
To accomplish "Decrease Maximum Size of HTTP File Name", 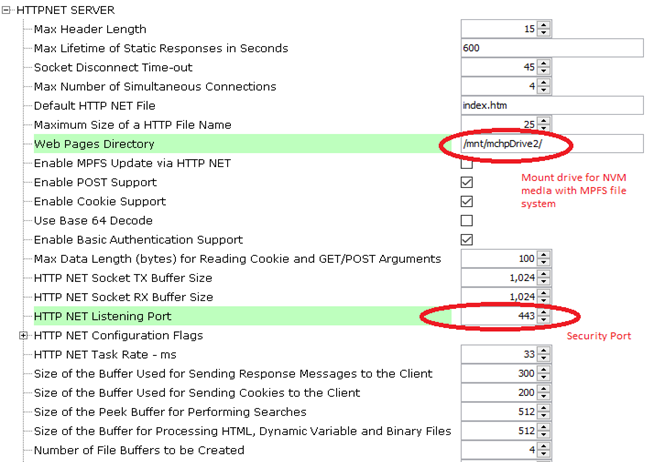I will tap(544, 129).
